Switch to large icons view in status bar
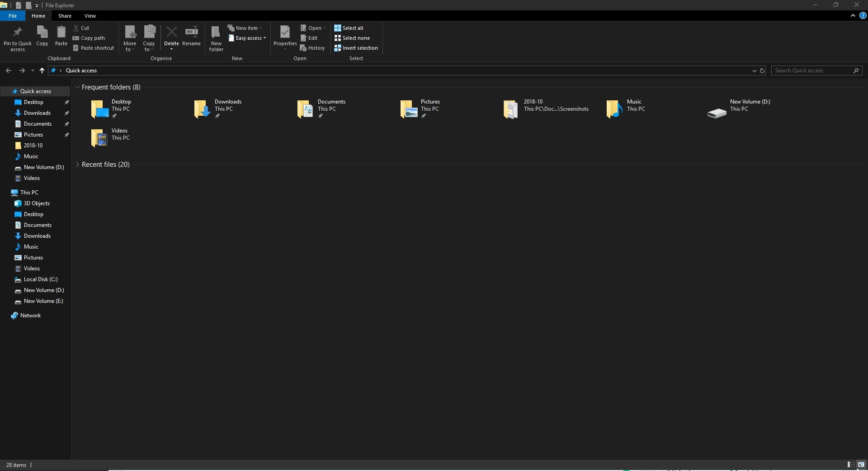 (861, 465)
